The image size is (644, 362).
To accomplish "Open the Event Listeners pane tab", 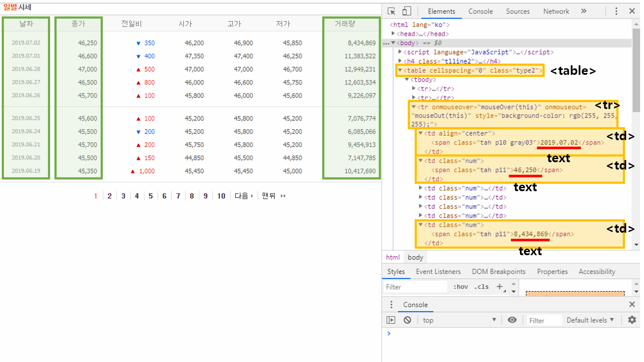I will 438,272.
